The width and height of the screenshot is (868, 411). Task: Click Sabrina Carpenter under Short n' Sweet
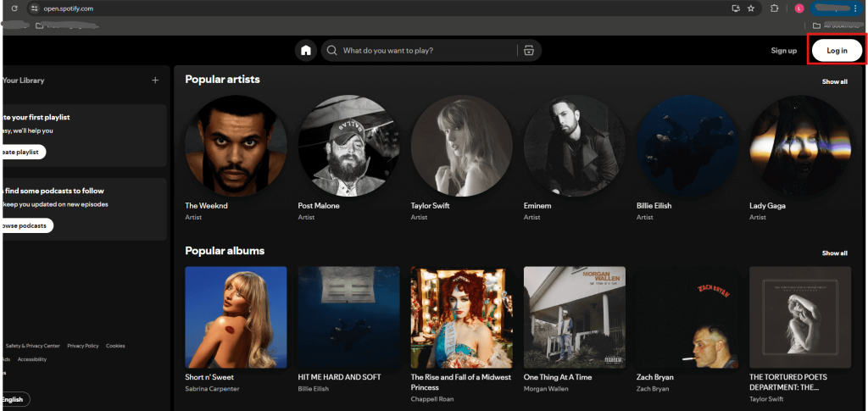pyautogui.click(x=212, y=389)
